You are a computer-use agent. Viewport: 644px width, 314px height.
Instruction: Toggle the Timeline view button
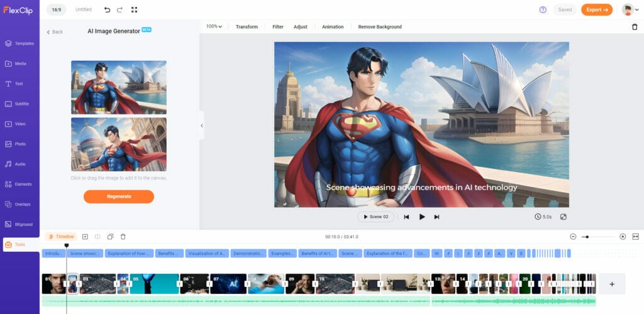[61, 237]
